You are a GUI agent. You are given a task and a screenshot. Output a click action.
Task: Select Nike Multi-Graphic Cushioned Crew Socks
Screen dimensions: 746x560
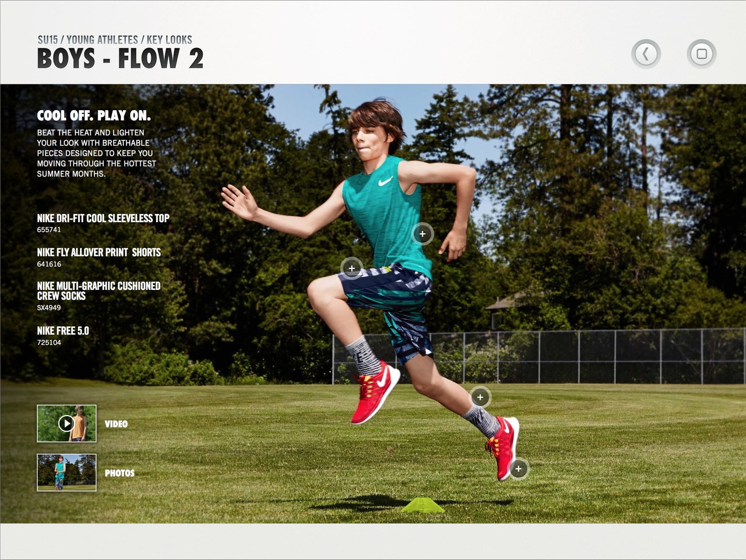(99, 291)
